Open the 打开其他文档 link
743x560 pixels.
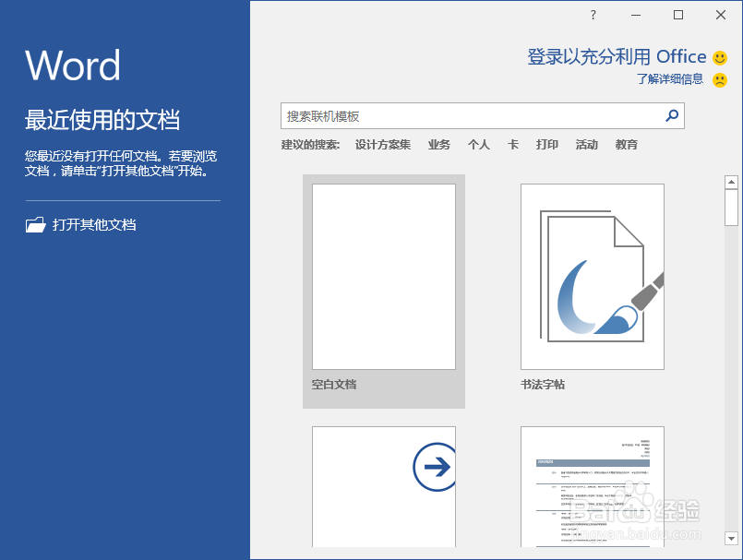coord(94,224)
